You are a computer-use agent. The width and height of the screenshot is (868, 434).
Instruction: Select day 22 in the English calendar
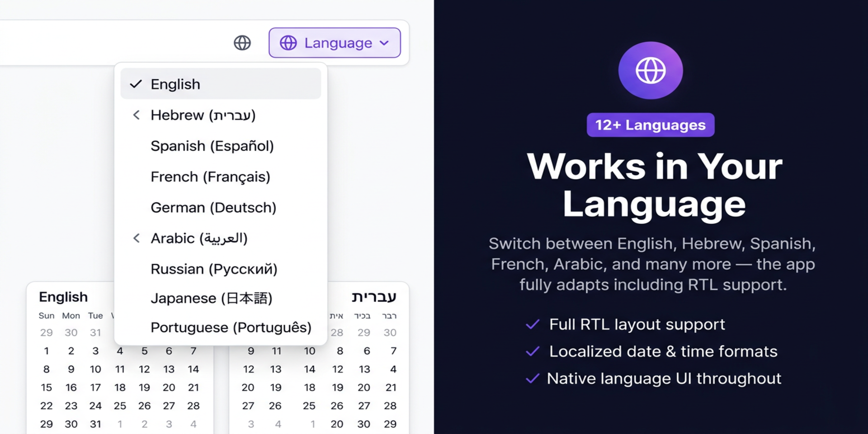coord(46,406)
